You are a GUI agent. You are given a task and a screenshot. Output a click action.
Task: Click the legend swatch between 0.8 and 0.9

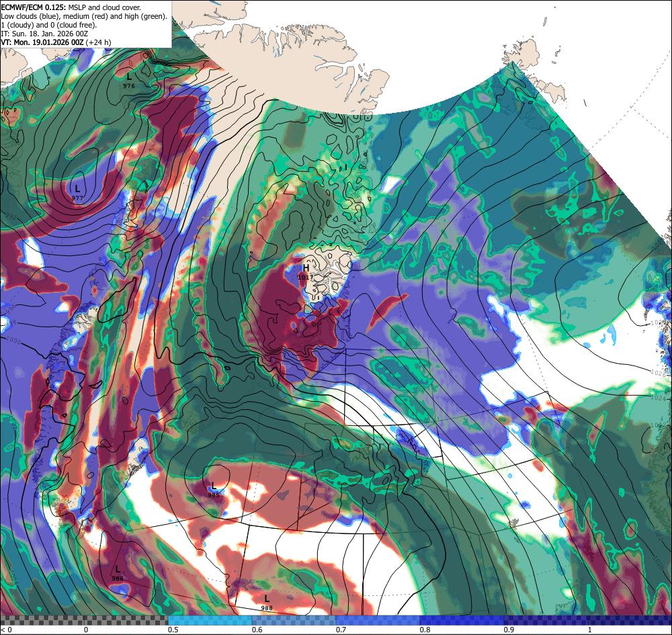point(462,620)
